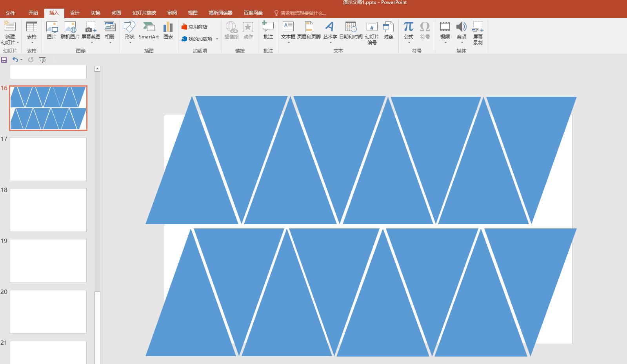Select the 插入 Insert tab
Image resolution: width=627 pixels, height=364 pixels.
pyautogui.click(x=54, y=13)
